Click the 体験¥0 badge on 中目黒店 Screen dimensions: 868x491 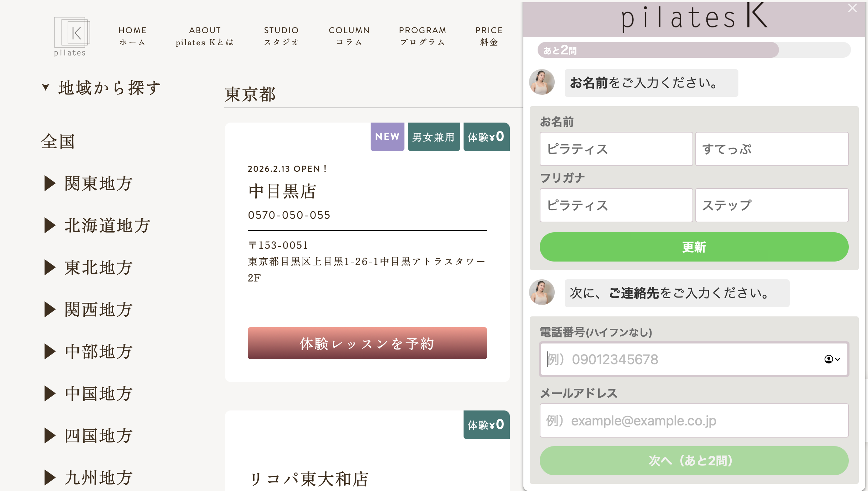pyautogui.click(x=487, y=136)
